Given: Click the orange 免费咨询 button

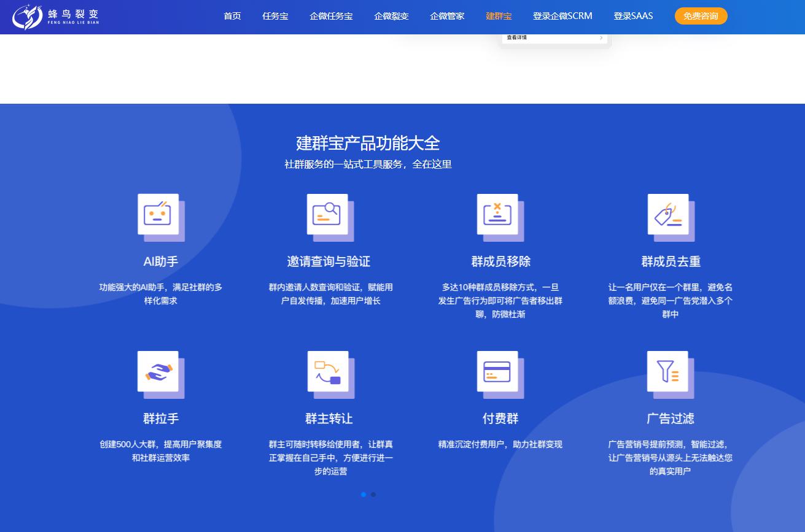Looking at the screenshot, I should pyautogui.click(x=701, y=16).
